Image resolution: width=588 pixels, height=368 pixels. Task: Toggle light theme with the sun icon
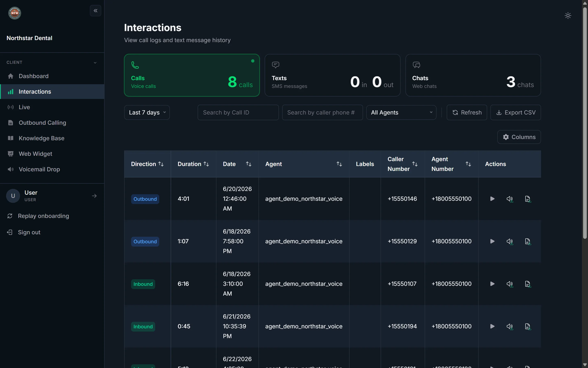(x=568, y=16)
